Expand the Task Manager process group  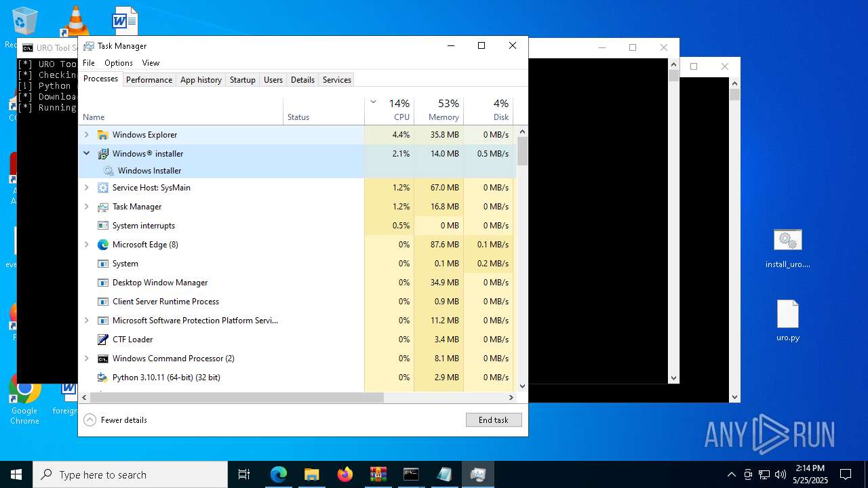(86, 207)
